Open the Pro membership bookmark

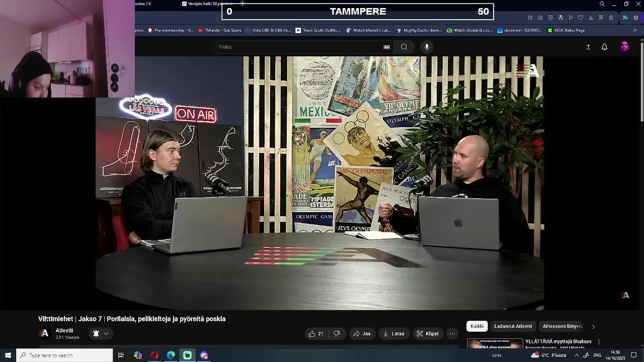point(171,30)
